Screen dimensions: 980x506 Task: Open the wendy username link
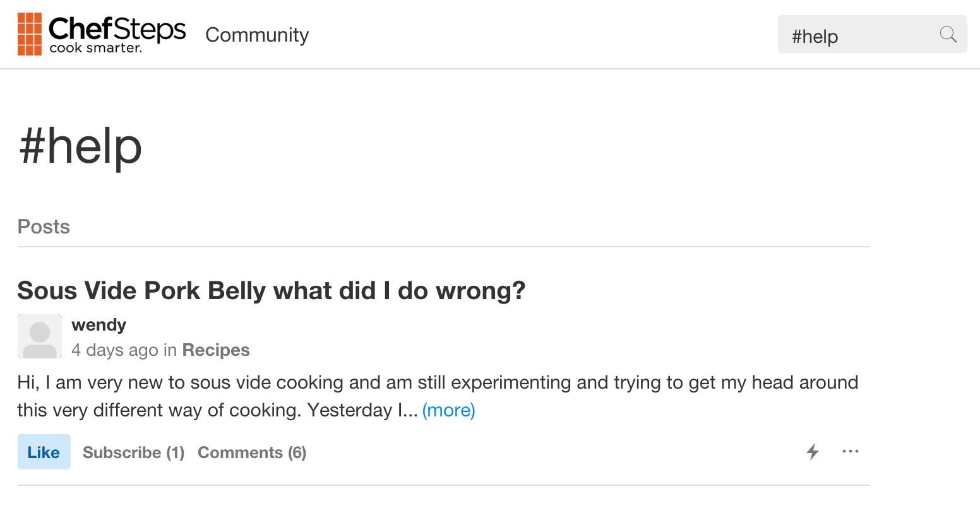[x=99, y=325]
